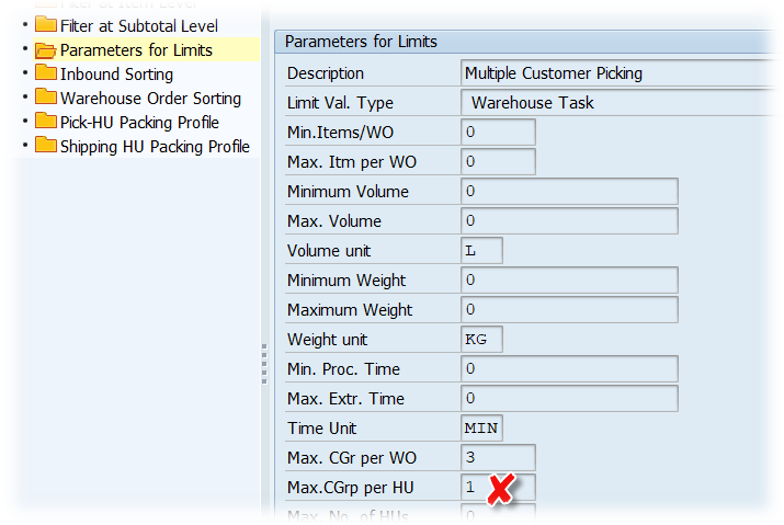Click the Max. Itm per WO label
Screen dimensions: 784x525
(x=352, y=162)
